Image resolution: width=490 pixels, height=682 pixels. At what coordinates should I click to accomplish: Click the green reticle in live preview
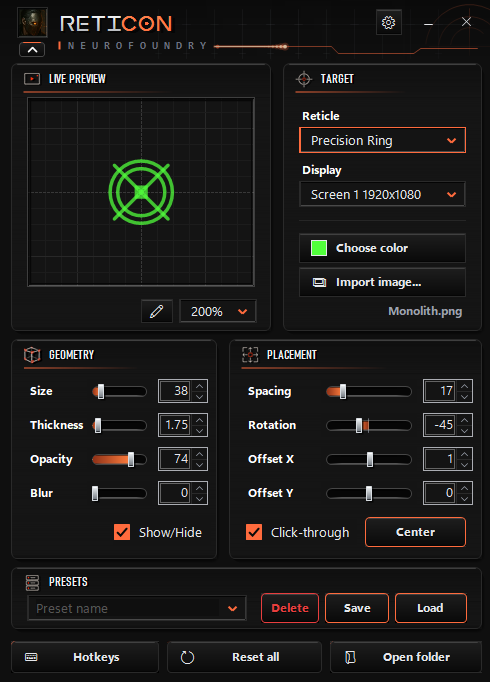click(x=141, y=192)
